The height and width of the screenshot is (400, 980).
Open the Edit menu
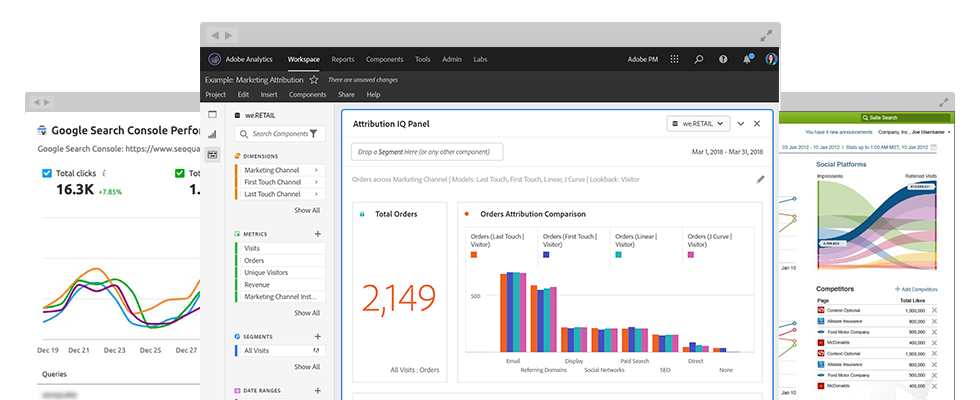(x=243, y=95)
